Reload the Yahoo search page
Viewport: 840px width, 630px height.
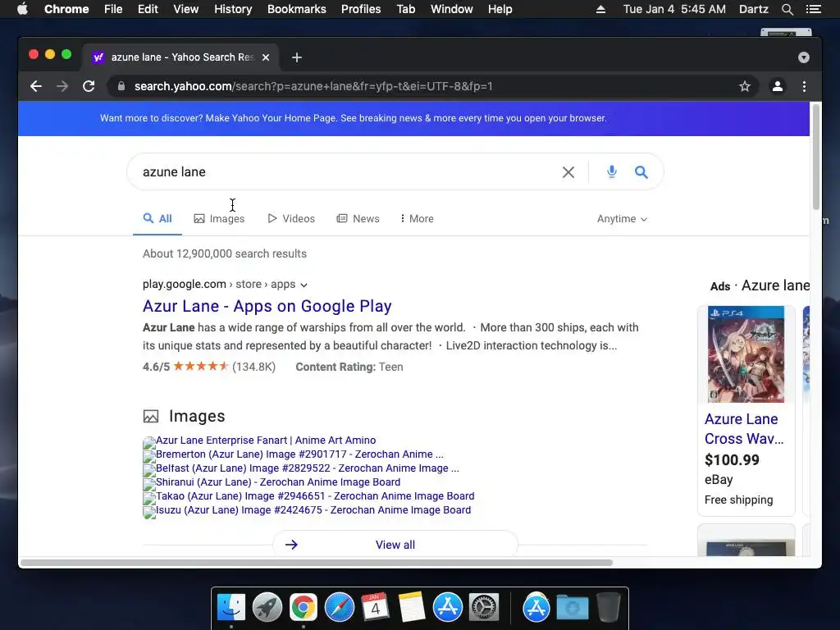[x=89, y=86]
